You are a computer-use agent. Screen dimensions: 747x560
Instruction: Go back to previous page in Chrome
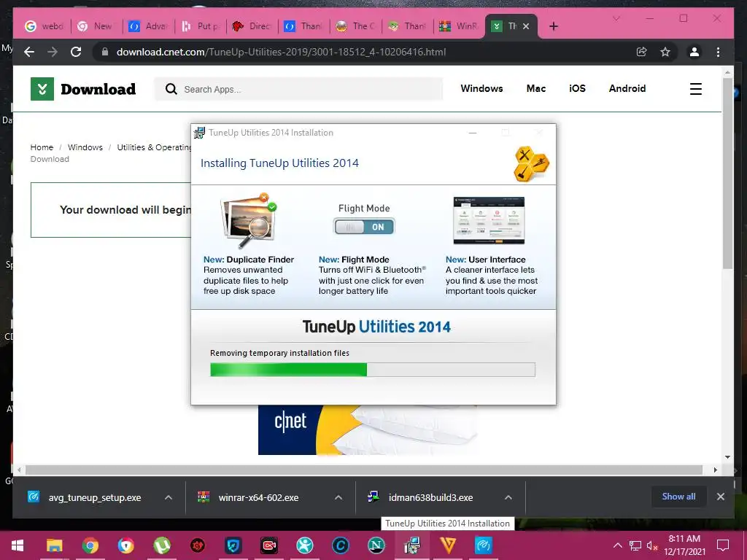[x=29, y=52]
